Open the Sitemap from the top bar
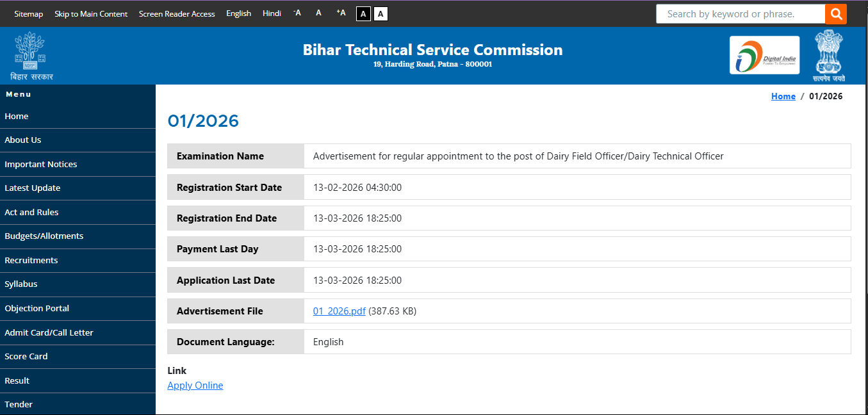868x415 pixels. pos(28,13)
